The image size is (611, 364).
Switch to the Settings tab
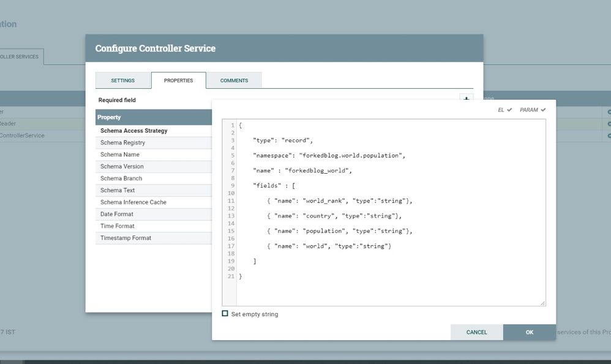click(x=123, y=81)
